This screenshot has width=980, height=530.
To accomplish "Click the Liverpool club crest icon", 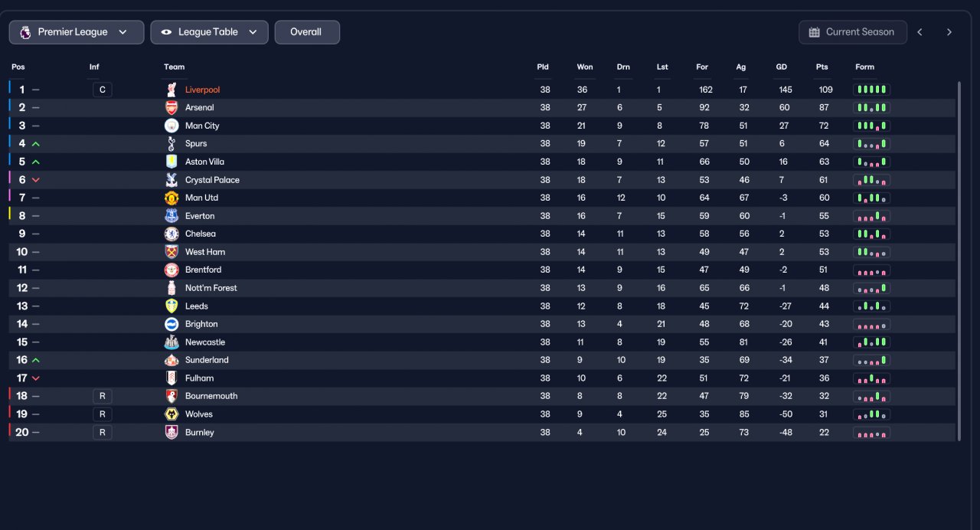I will point(171,90).
